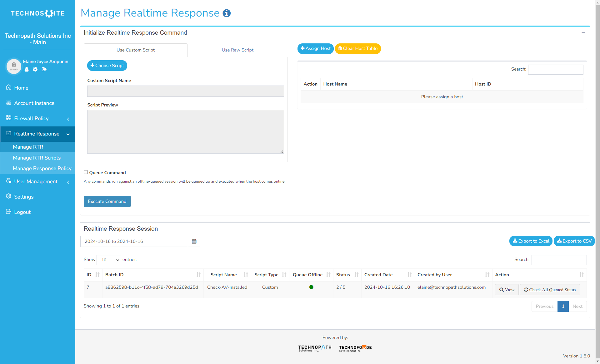Image resolution: width=600 pixels, height=364 pixels.
Task: Click the Check All Queued Status button
Action: click(x=550, y=290)
